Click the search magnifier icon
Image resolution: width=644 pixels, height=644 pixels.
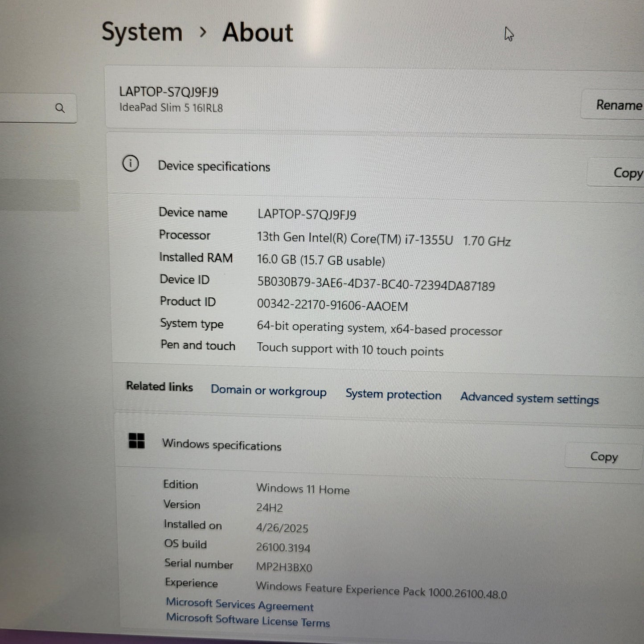click(60, 108)
